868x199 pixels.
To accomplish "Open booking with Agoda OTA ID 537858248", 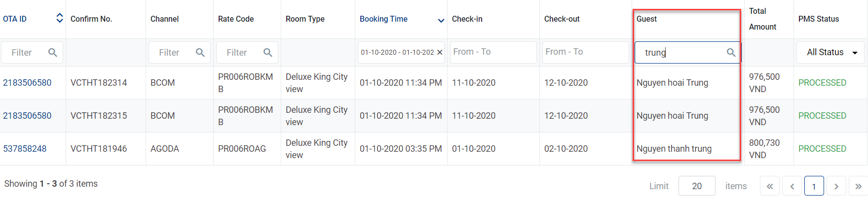I will click(25, 149).
